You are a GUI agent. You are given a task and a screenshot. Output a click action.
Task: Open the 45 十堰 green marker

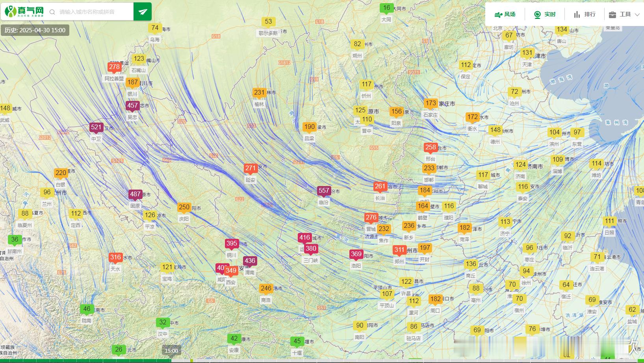297,341
